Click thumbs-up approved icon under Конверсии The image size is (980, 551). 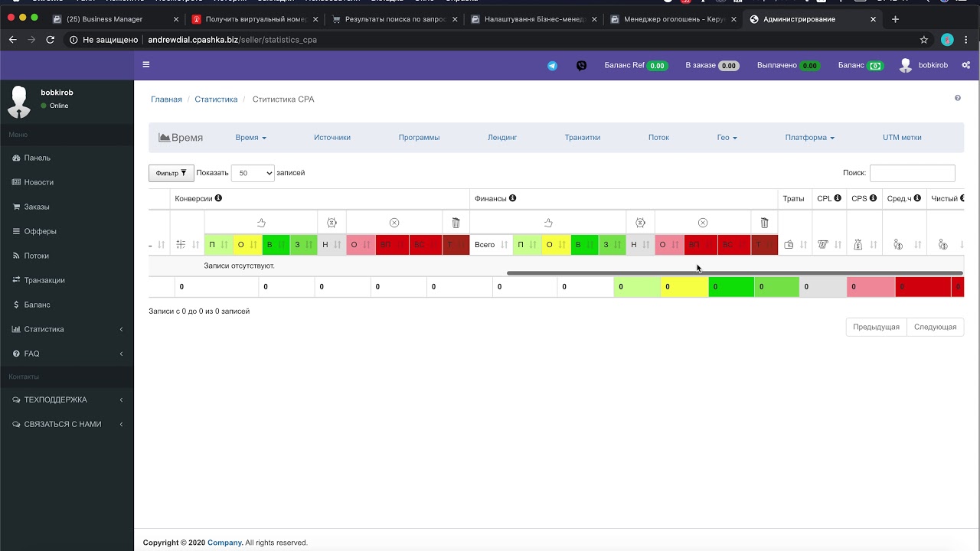click(261, 223)
